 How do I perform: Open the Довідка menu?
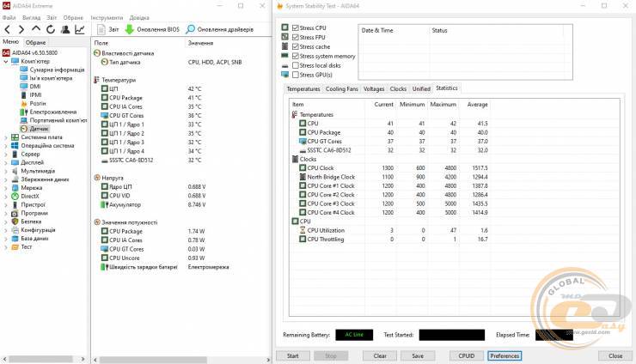(x=139, y=18)
